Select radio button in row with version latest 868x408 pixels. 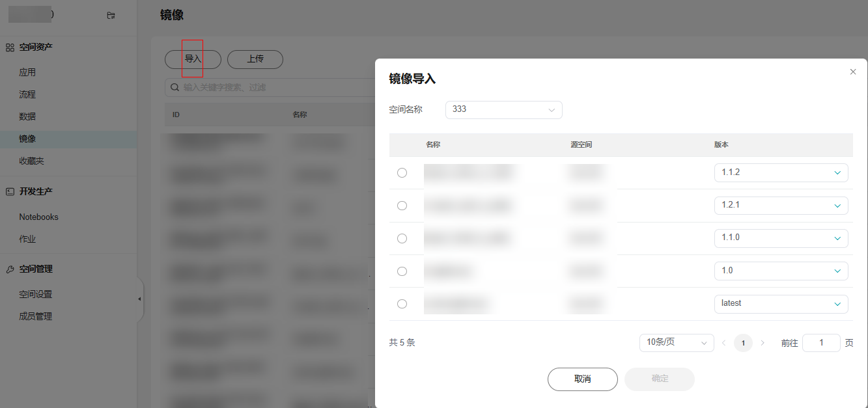(x=402, y=304)
